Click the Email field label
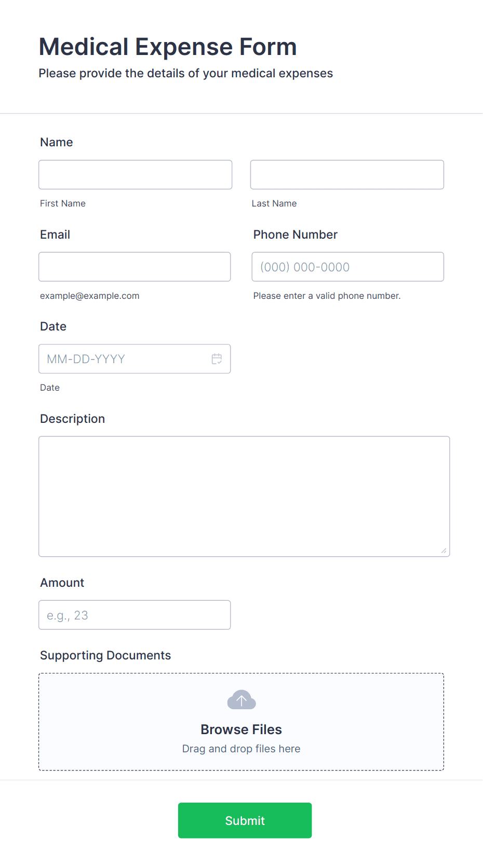Viewport: 483px width, 868px height. [55, 235]
